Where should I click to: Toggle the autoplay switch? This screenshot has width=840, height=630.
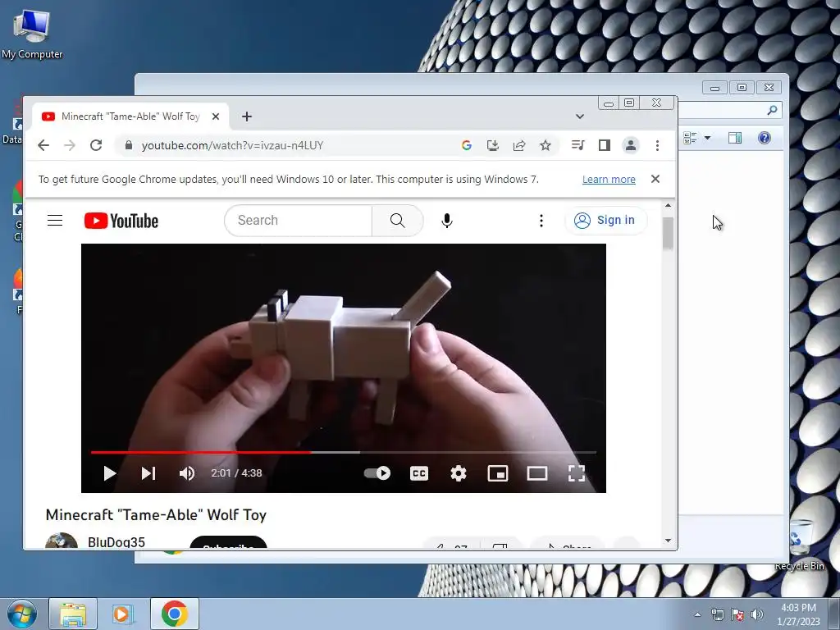(x=377, y=473)
